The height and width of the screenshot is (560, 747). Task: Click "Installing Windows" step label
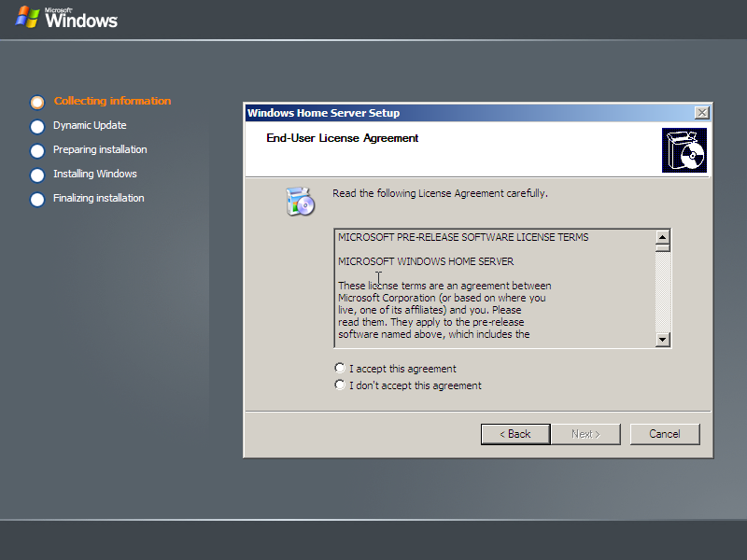[x=95, y=174]
